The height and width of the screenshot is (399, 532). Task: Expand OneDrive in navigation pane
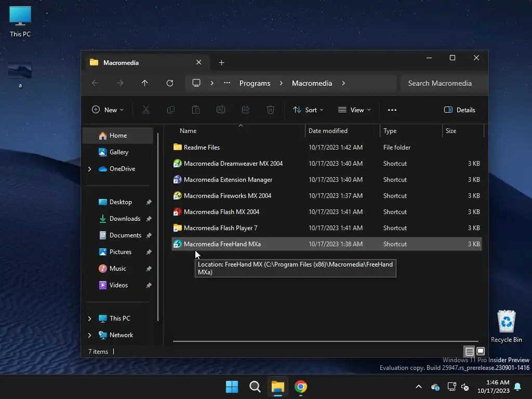89,169
